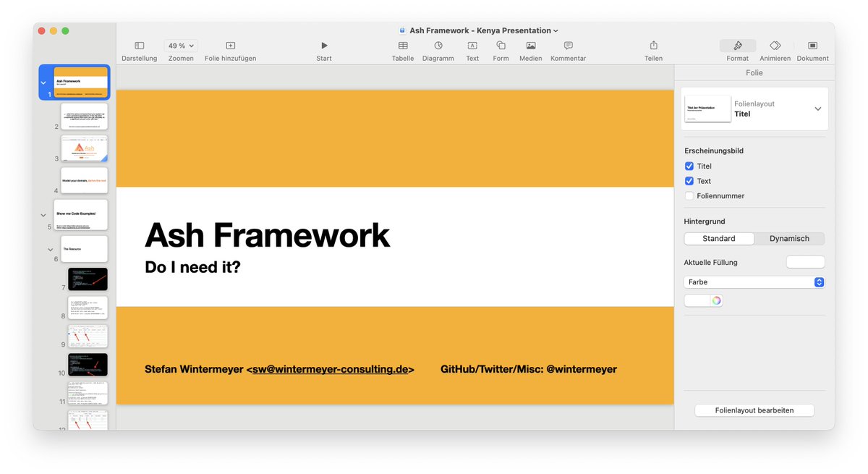868x474 pixels.
Task: Select Dynamisch background option
Action: click(789, 239)
